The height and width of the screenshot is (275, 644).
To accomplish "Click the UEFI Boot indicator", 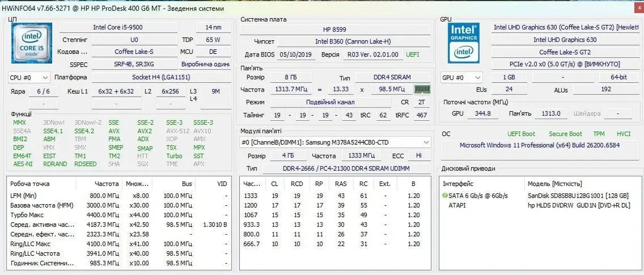I will point(521,134).
